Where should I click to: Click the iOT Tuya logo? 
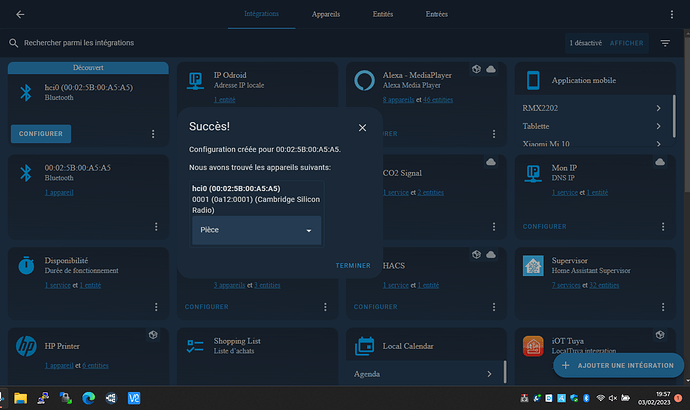(533, 346)
